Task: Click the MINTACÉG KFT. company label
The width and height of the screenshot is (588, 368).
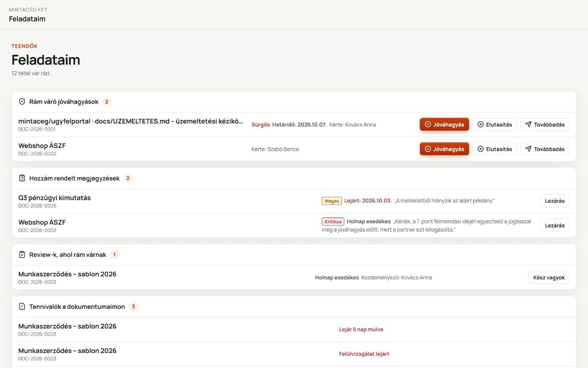Action: 29,10
